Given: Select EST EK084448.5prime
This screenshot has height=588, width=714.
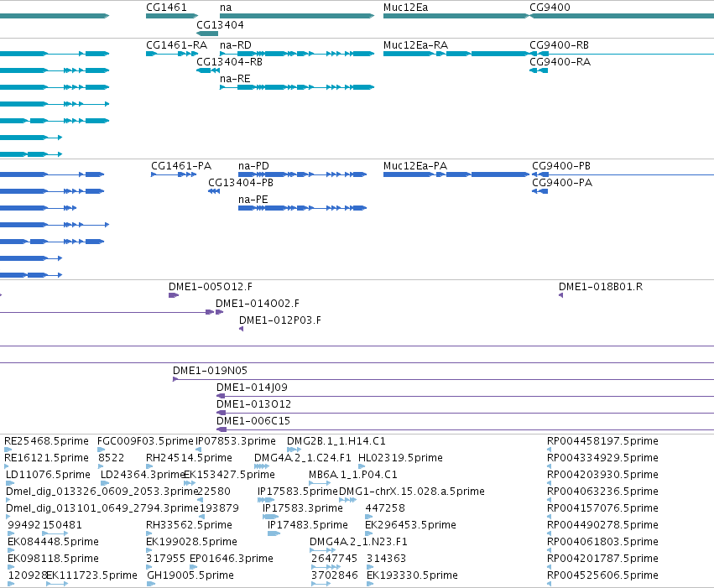Looking at the screenshot, I should pos(53,542).
